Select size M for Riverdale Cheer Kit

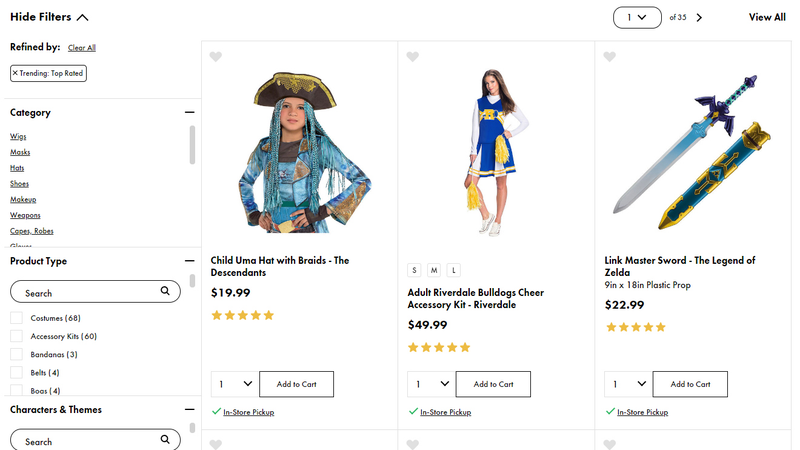coord(434,270)
